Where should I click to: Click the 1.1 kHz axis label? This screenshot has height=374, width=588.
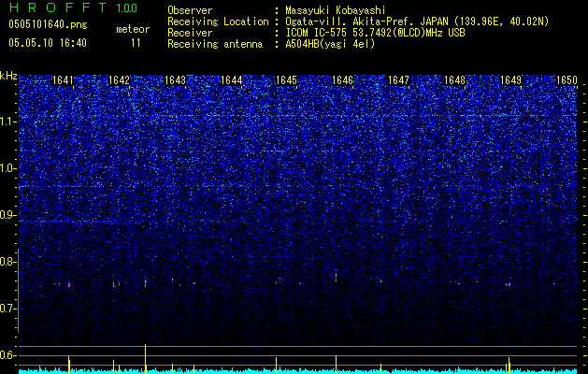tap(7, 122)
